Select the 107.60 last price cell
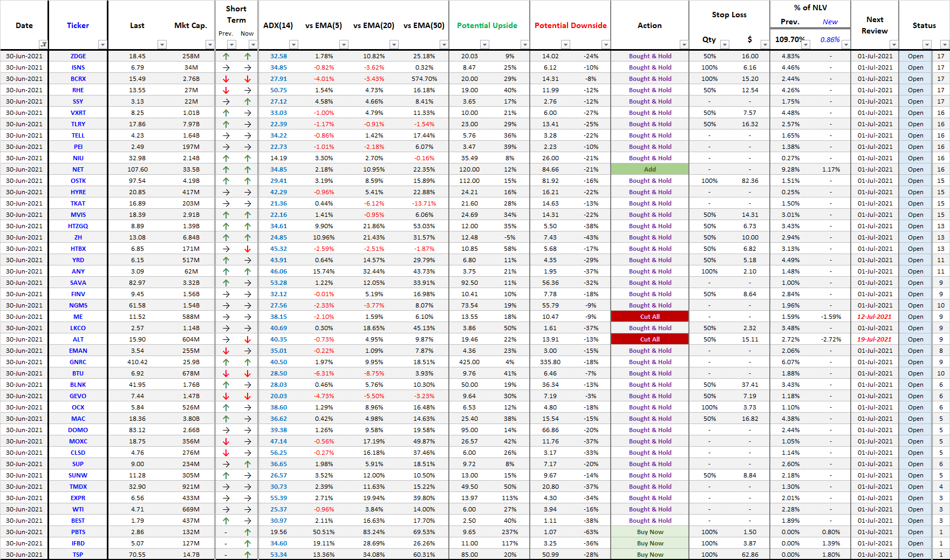The height and width of the screenshot is (560, 950). pyautogui.click(x=138, y=169)
